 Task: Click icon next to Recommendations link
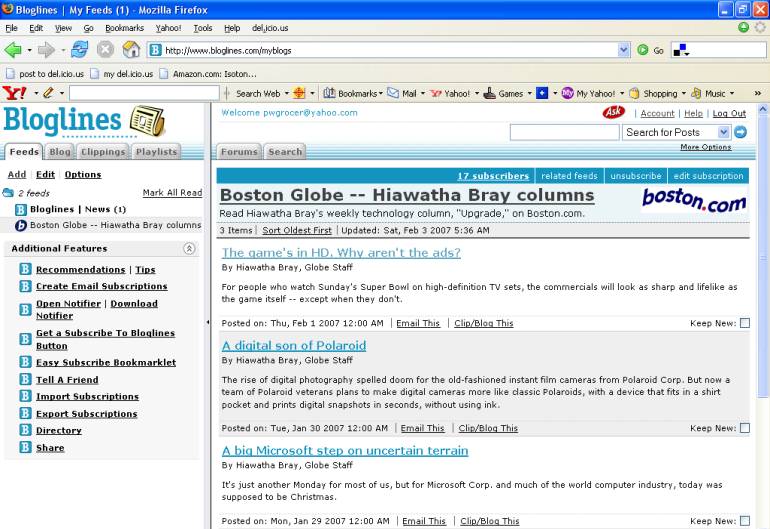coord(26,269)
